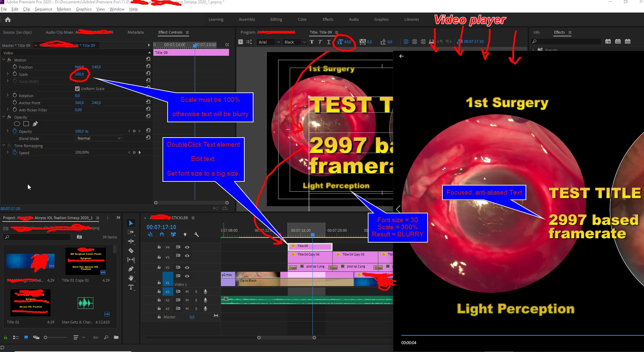This screenshot has width=644, height=352.
Task: Click Scale value 100,0
Action: pos(79,74)
